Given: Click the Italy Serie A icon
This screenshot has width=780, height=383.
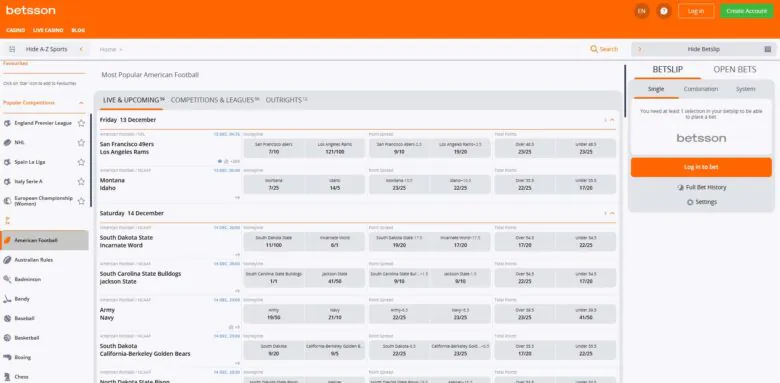Looking at the screenshot, I should point(7,182).
